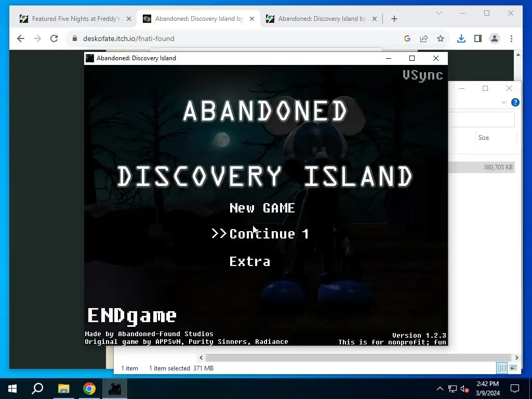Open File Explorer help icon

tap(515, 102)
